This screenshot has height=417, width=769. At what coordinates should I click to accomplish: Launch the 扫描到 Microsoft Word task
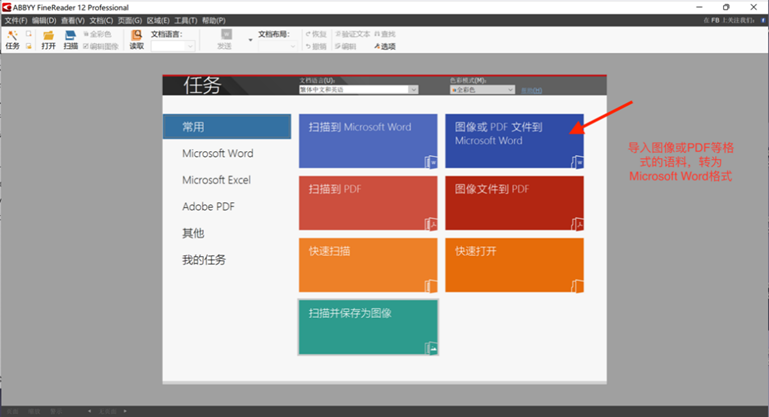(x=368, y=141)
